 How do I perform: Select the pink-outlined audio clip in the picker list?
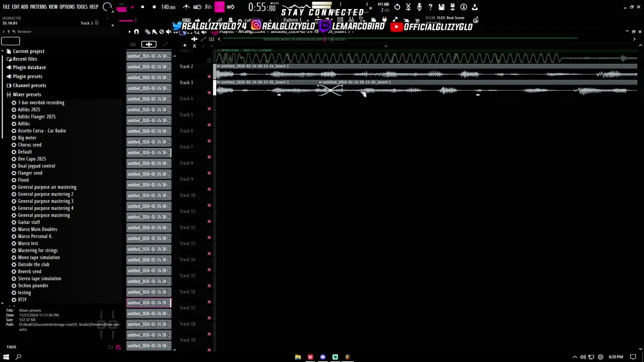point(148,303)
